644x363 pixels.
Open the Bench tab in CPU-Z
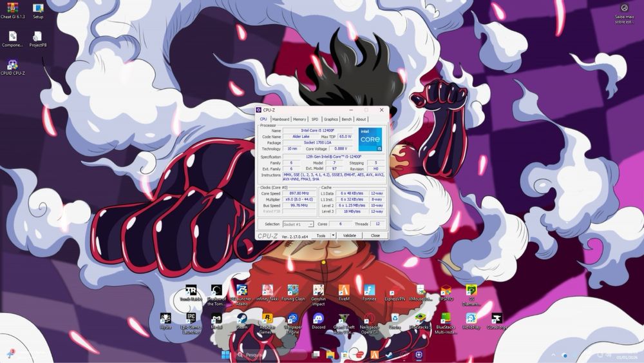click(346, 119)
